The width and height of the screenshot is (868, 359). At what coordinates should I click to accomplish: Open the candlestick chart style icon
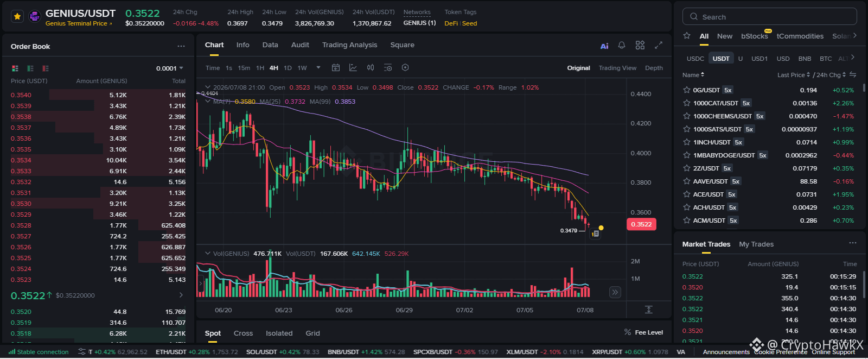tap(371, 68)
